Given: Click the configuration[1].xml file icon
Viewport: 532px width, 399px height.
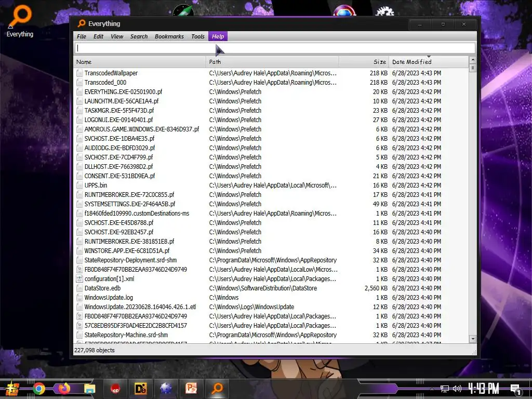Looking at the screenshot, I should [79, 279].
